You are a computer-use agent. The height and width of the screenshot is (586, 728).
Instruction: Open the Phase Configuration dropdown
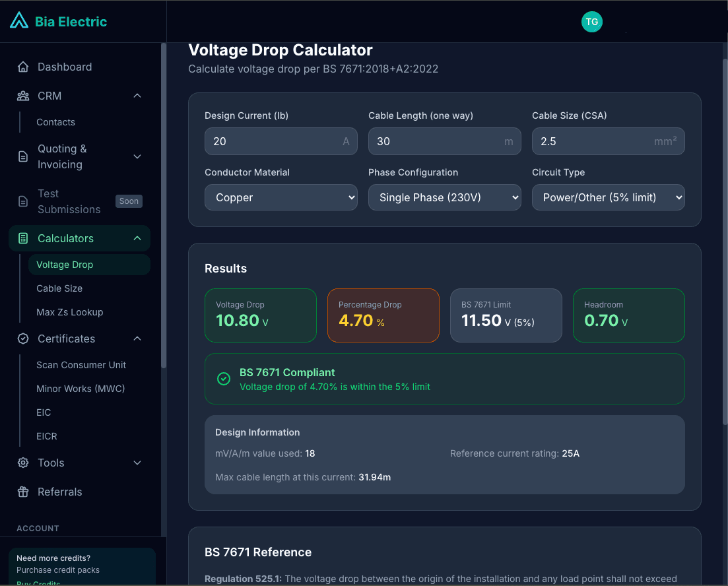click(x=444, y=197)
